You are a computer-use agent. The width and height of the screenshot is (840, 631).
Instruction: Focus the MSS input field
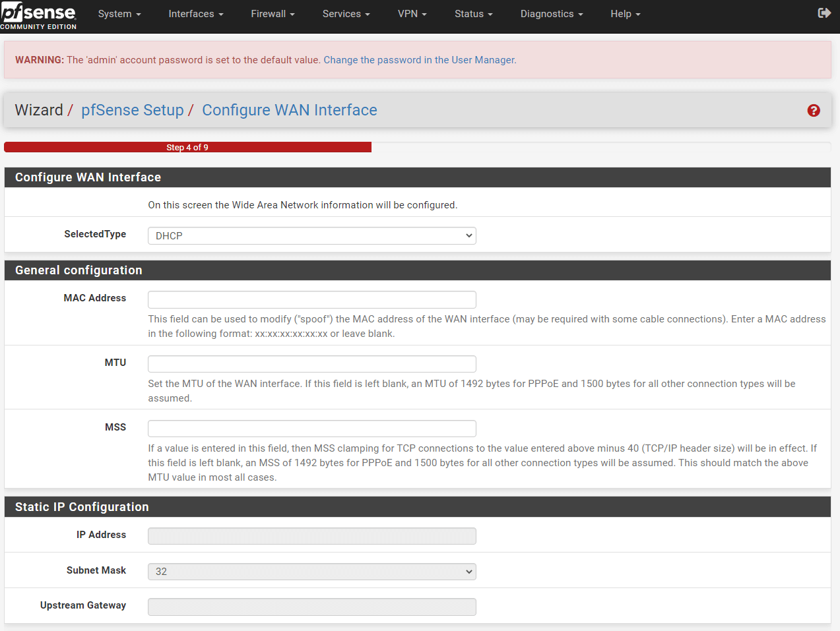coord(311,429)
